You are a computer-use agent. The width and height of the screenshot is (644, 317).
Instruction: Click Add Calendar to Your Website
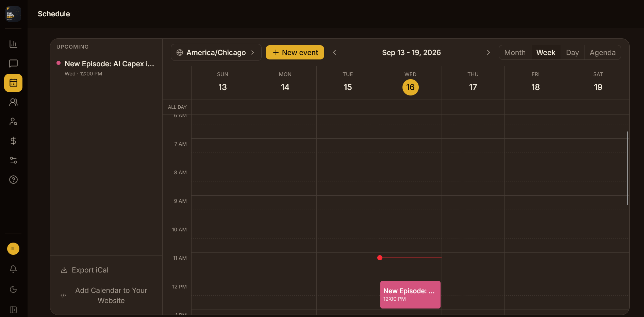[106, 296]
